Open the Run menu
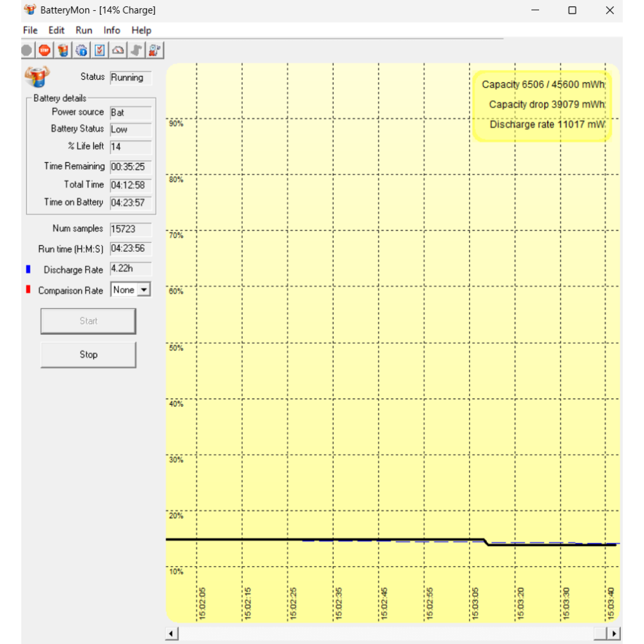 (84, 30)
